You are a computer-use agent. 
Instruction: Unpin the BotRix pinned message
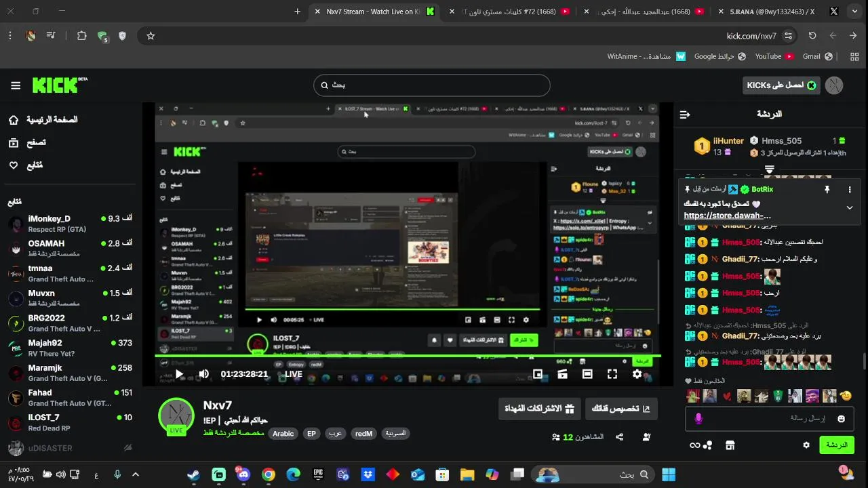click(x=827, y=190)
